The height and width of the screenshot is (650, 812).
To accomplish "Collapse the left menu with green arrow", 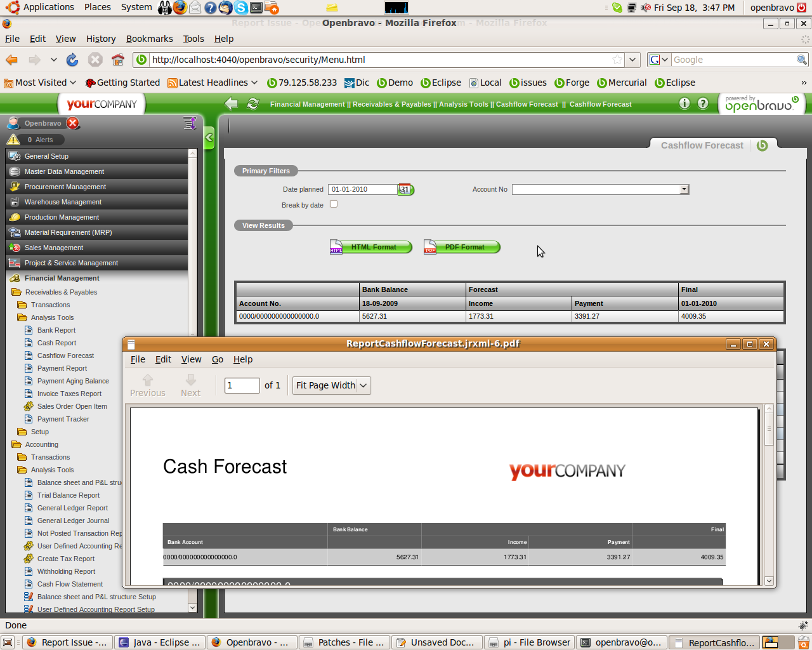I will pos(209,137).
